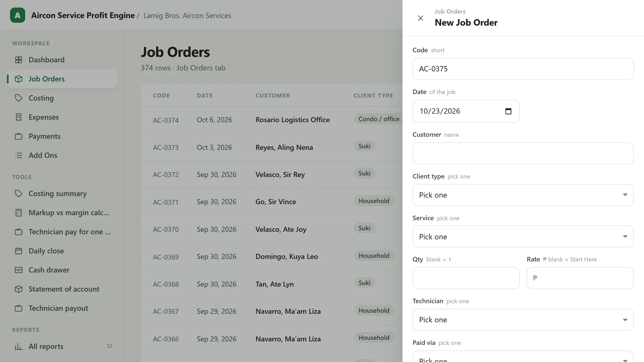Click the Payments wallet icon

19,136
